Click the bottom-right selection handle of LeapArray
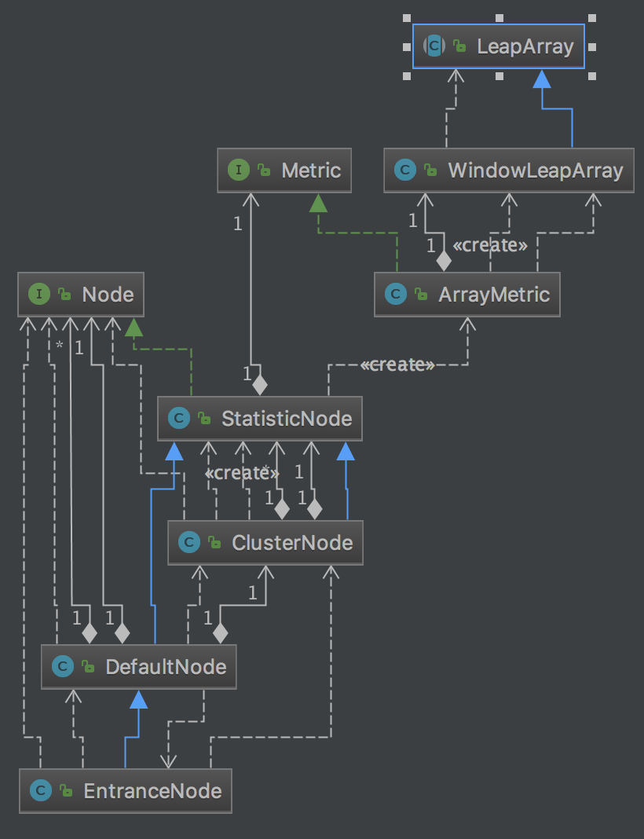Viewport: 644px width, 839px height. pyautogui.click(x=591, y=76)
